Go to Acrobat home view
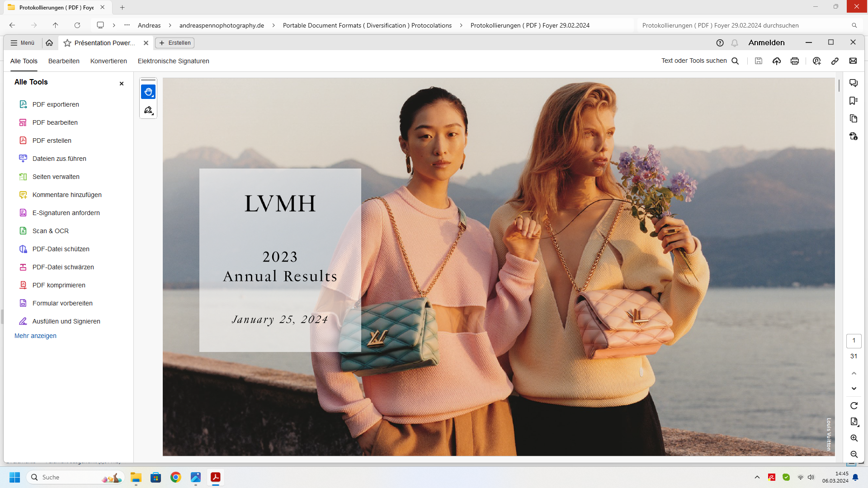 pos(49,43)
